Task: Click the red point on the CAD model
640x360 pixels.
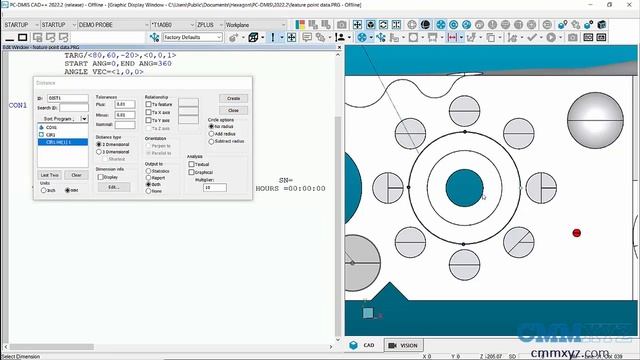Action: pyautogui.click(x=576, y=233)
